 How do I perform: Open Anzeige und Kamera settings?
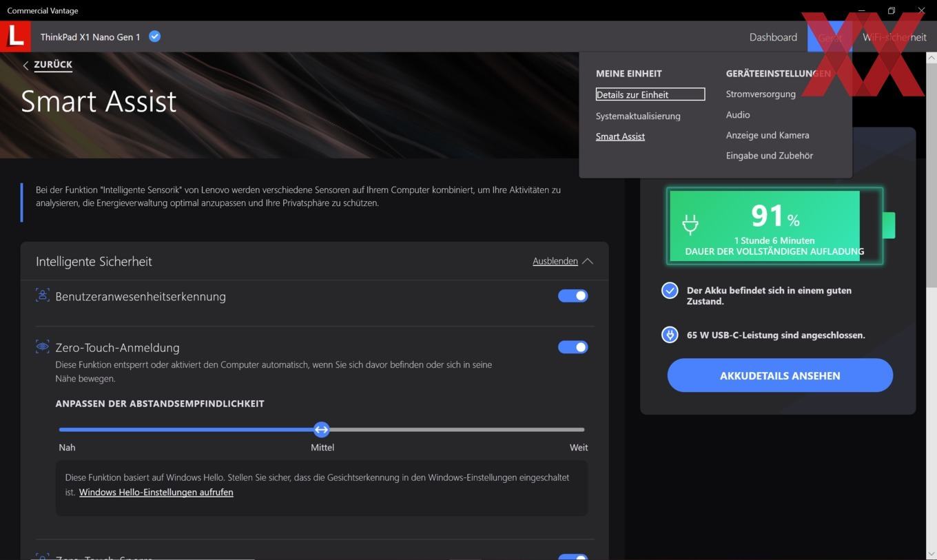coord(768,135)
